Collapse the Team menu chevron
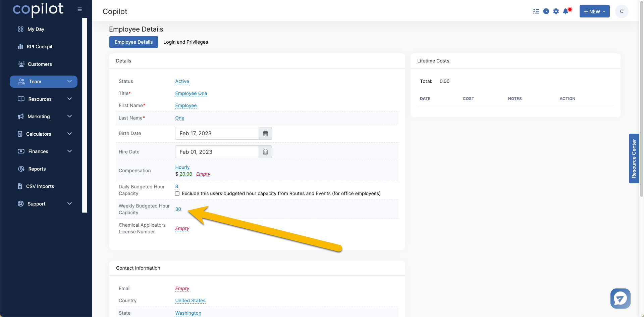 point(70,81)
